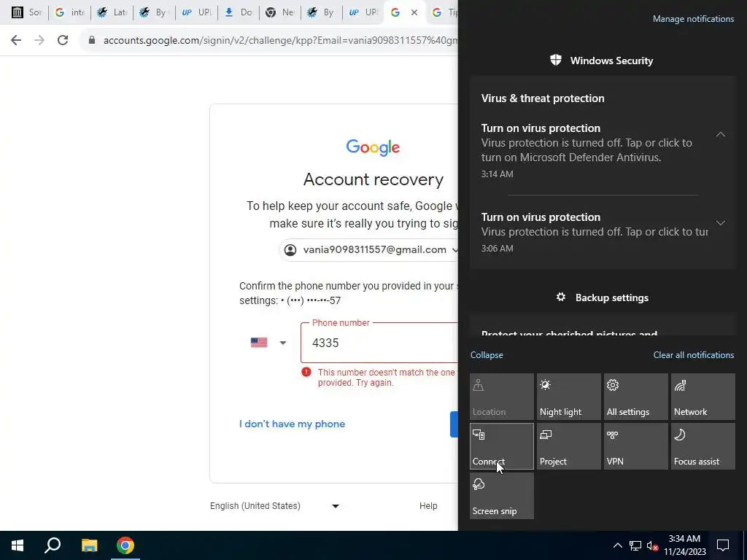The height and width of the screenshot is (560, 747).
Task: Open All settings tile
Action: (636, 397)
